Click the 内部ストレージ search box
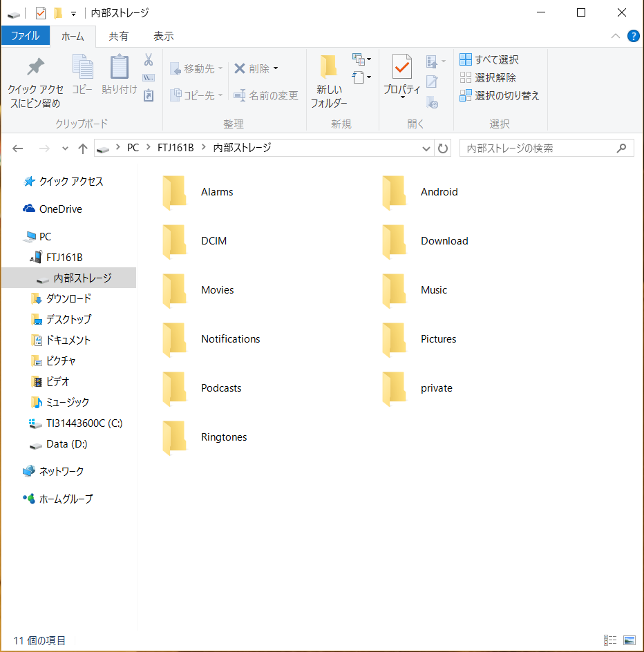Viewport: 644px width, 652px height. [539, 148]
